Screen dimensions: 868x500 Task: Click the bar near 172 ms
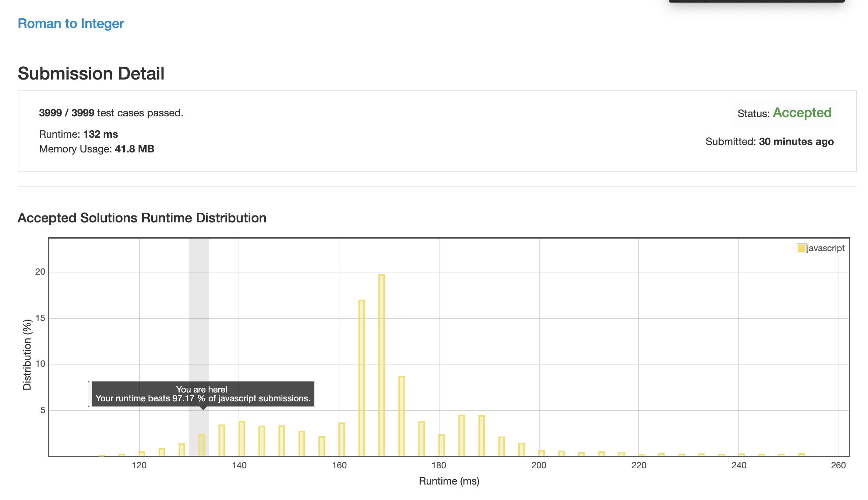point(401,416)
